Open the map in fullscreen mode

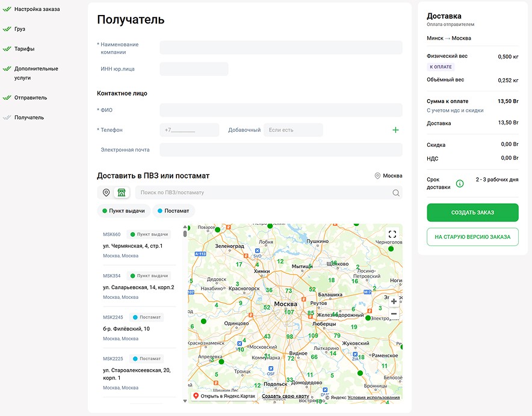click(392, 234)
